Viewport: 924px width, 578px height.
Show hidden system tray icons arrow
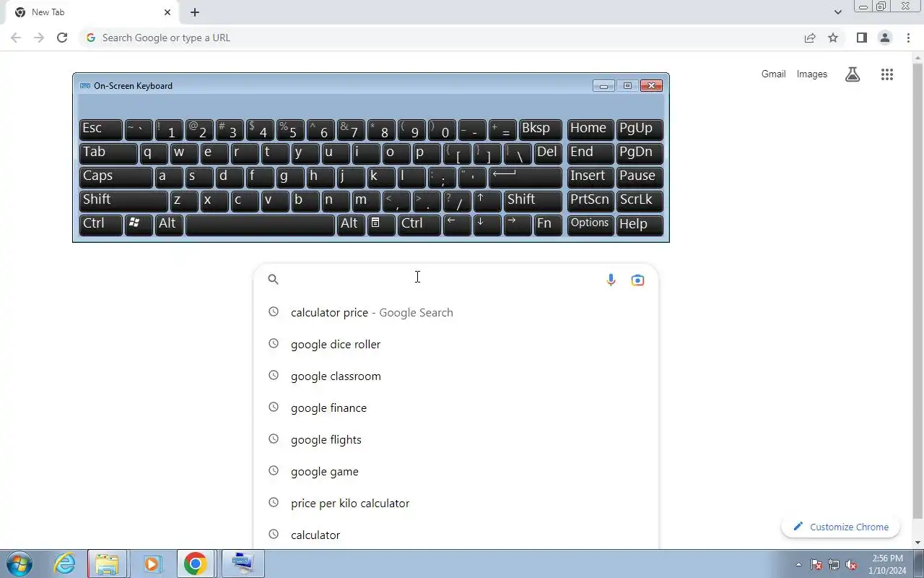[x=798, y=564]
